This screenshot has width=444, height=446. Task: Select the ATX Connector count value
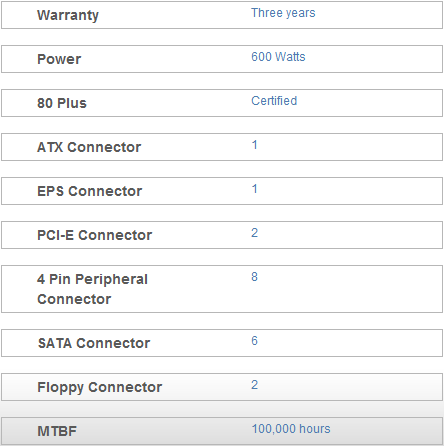(254, 145)
